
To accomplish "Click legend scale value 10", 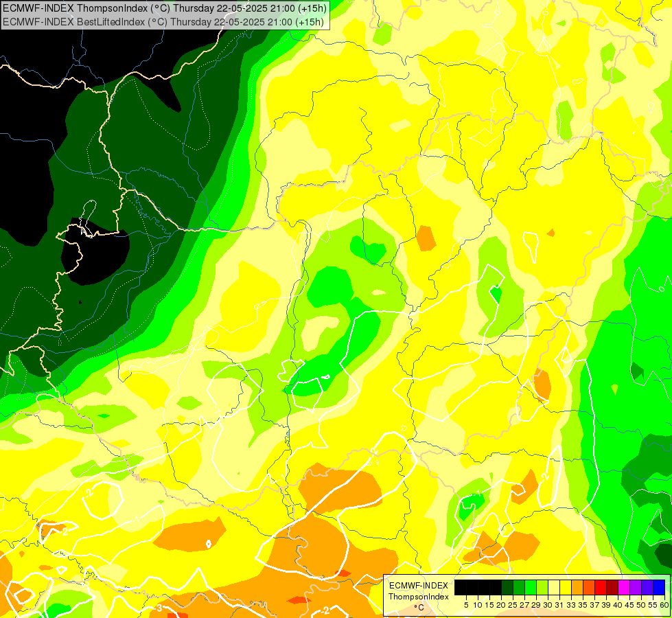I will 478,605.
